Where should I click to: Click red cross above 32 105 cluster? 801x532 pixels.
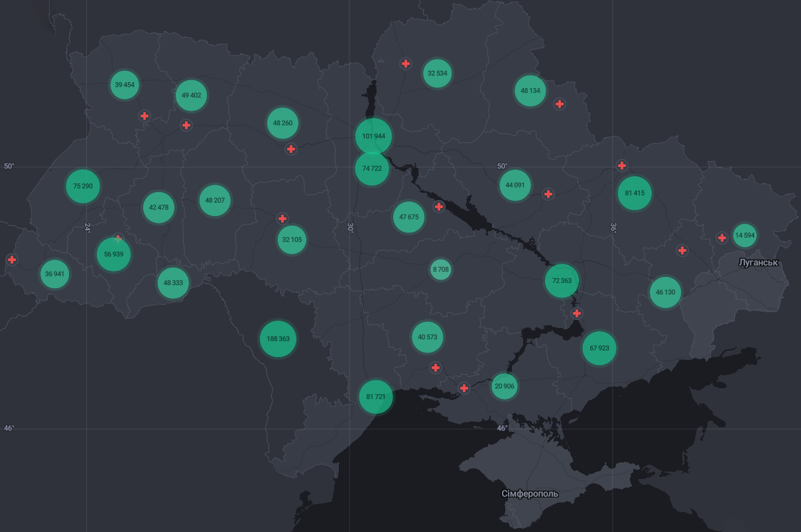click(282, 219)
